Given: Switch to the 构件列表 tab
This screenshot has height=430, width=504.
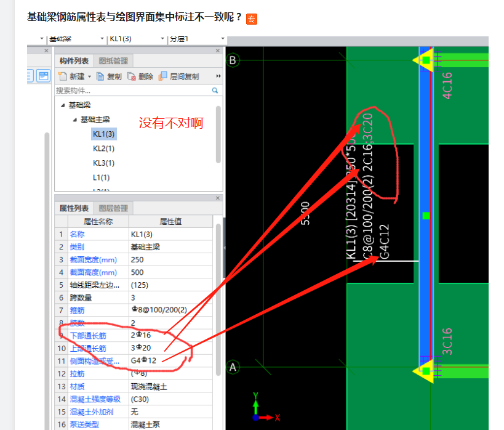Looking at the screenshot, I should [74, 61].
